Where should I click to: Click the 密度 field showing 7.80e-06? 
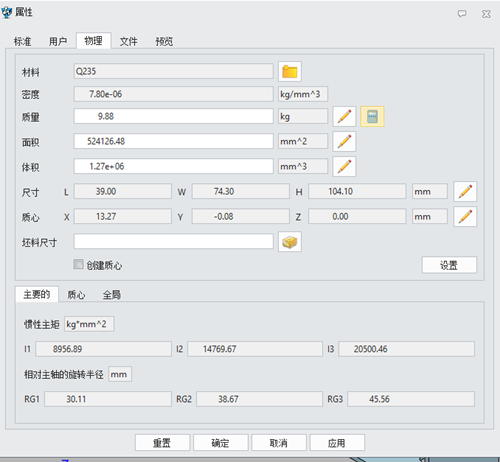(173, 94)
